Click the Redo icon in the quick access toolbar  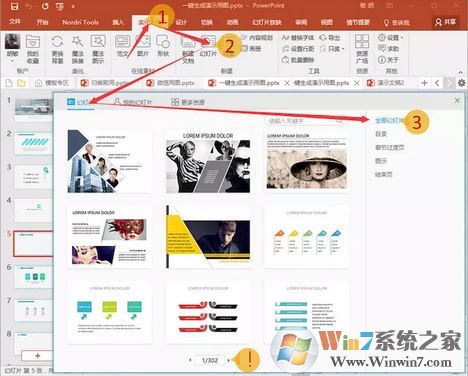[x=45, y=6]
